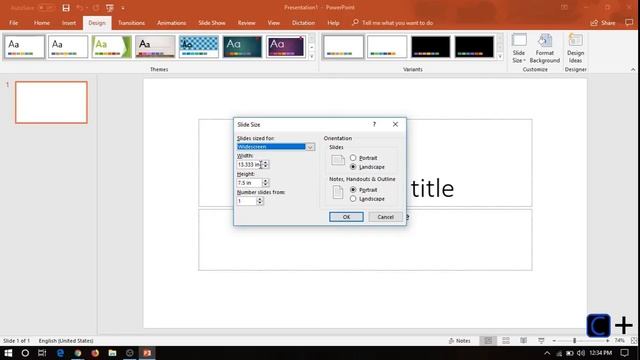Open Design Ideas in the Designer group
This screenshot has width=640, height=360.
point(575,48)
